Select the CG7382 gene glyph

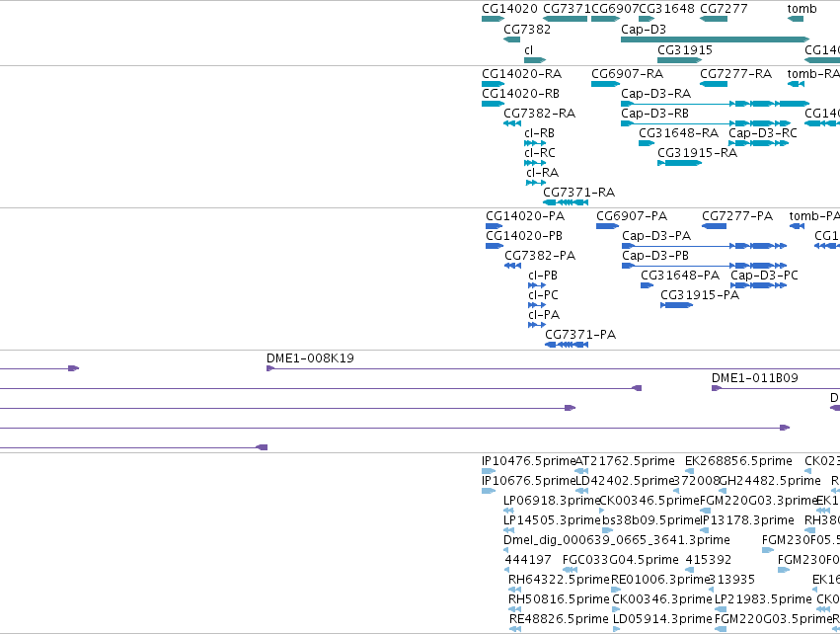coord(511,40)
